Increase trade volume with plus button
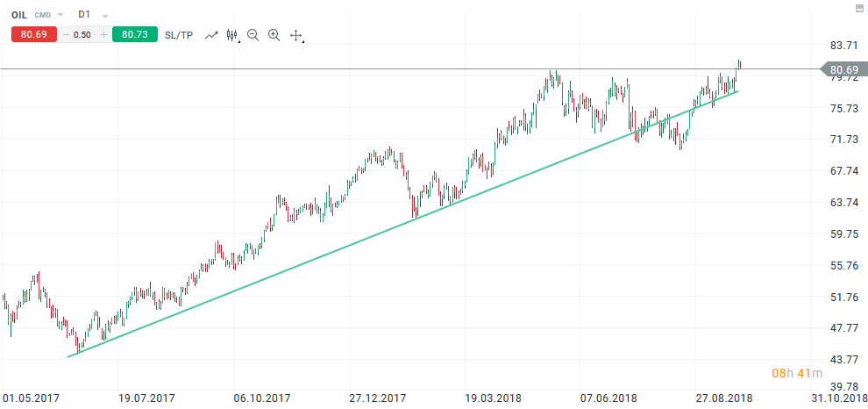Viewport: 868px width, 409px height. (103, 35)
